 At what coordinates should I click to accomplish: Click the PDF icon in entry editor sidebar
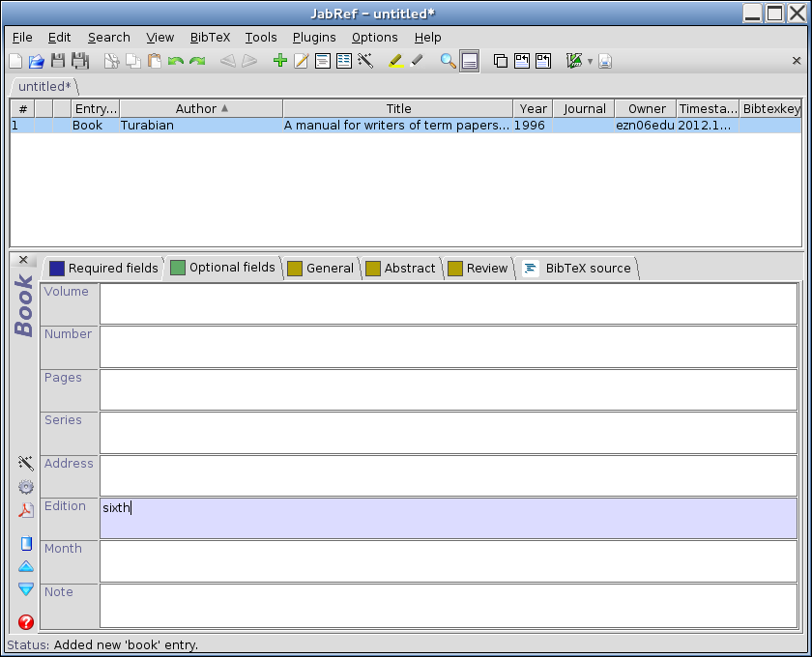26,511
